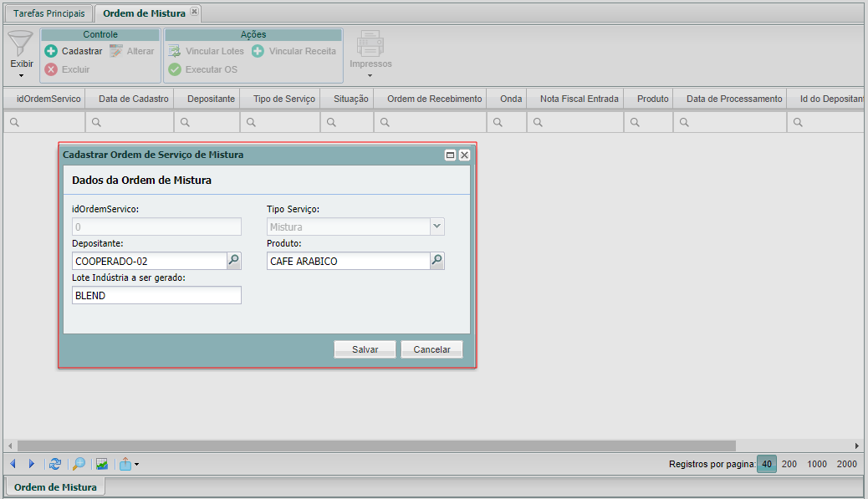The height and width of the screenshot is (499, 868).
Task: Click the Lote Indústria field with BLEND
Action: pos(156,295)
